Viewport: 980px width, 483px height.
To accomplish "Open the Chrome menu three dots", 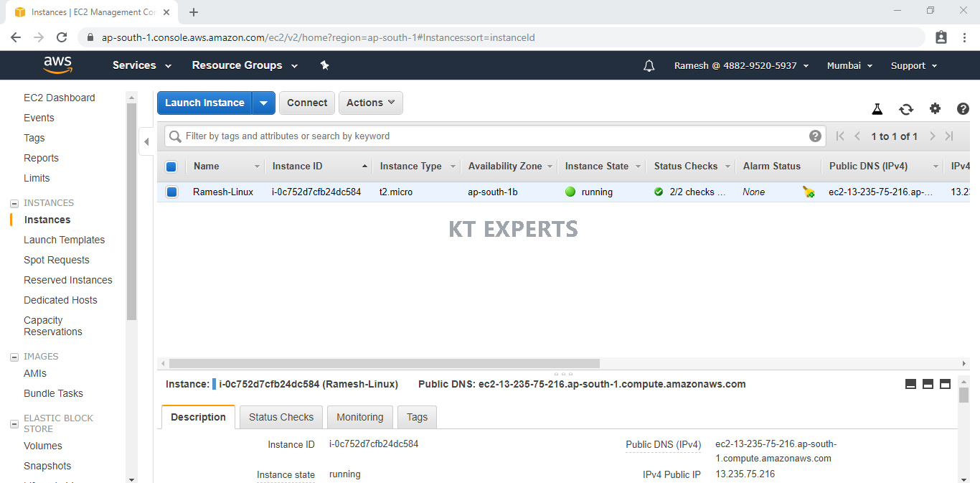I will (x=964, y=37).
